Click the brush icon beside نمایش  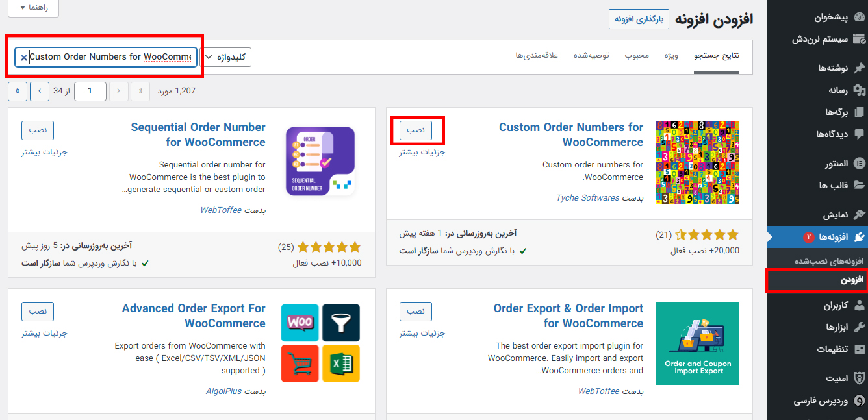coord(859,215)
